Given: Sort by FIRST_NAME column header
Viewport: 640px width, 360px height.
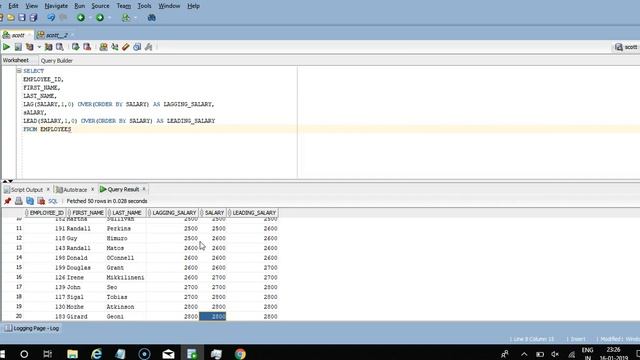Looking at the screenshot, I should pos(86,213).
